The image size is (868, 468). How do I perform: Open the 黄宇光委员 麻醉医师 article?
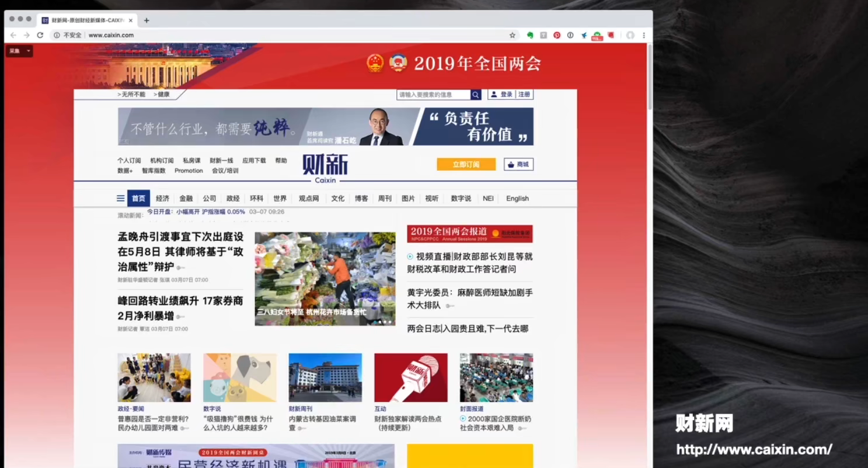click(470, 299)
